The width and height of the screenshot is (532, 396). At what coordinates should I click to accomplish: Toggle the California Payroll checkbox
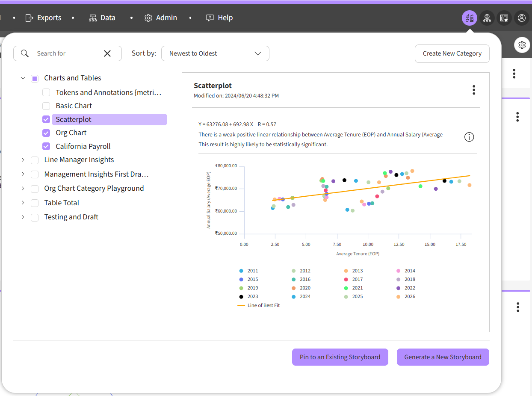[x=46, y=146]
